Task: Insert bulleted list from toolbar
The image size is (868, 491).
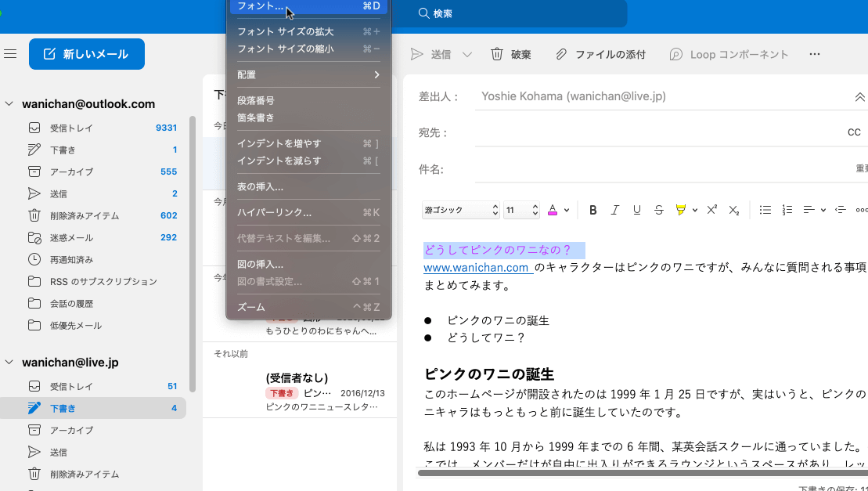Action: (x=765, y=210)
